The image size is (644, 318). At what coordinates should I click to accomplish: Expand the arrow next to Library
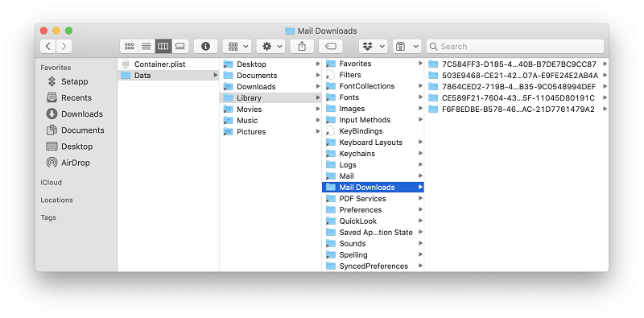click(318, 97)
